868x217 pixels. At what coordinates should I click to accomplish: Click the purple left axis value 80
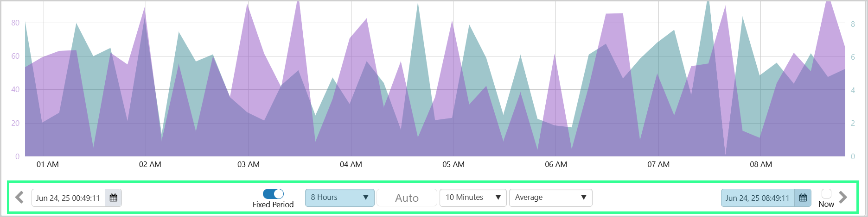(x=15, y=23)
